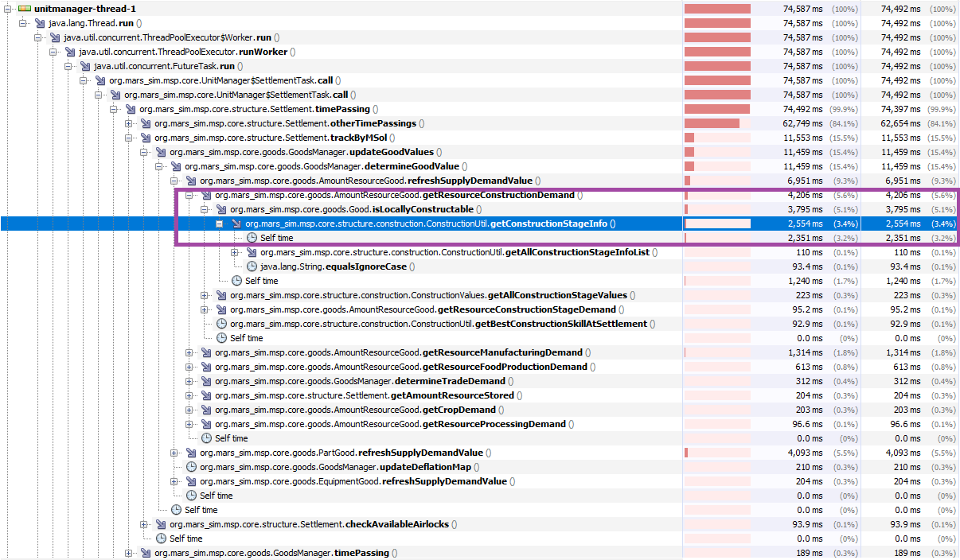Screen dimensions: 960x560
Task: Expand the getResourceProcessingDemand node
Action: (189, 424)
